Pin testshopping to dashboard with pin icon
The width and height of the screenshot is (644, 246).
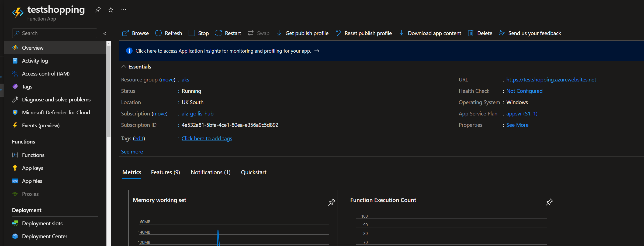[98, 10]
